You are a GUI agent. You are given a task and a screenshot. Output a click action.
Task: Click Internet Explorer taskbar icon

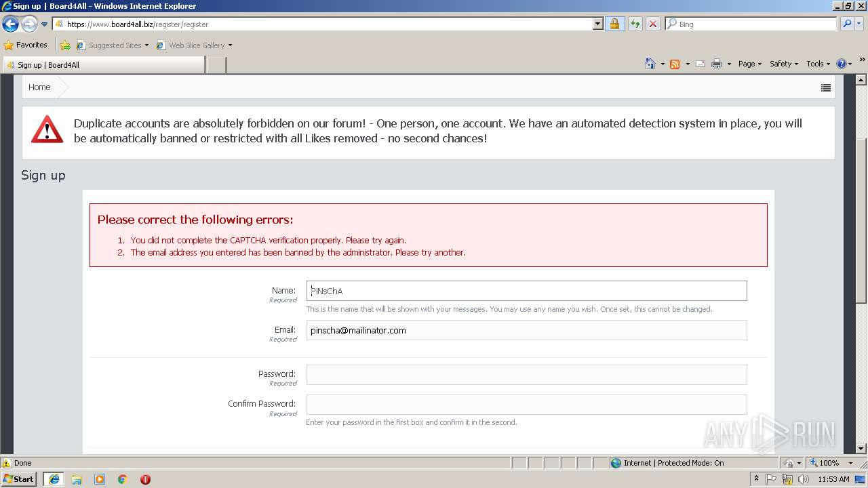(x=54, y=479)
